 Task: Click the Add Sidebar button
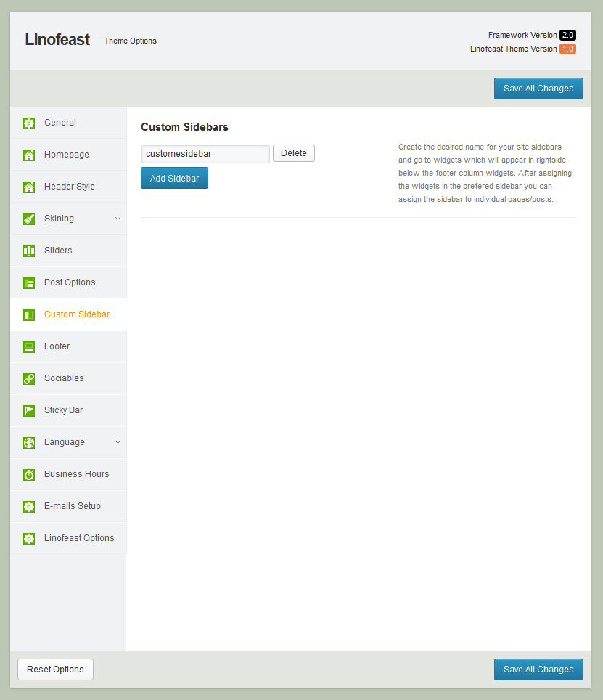174,178
